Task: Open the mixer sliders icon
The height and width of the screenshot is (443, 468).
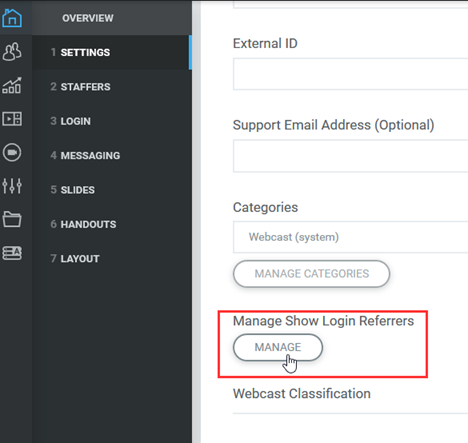Action: pos(12,186)
